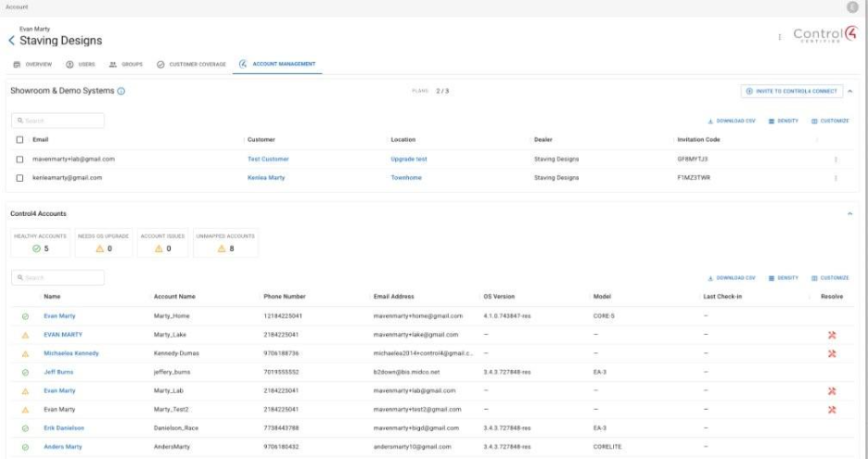Open row options for kenleamarty@gmail.com invitation
The image size is (868, 459).
pyautogui.click(x=836, y=178)
